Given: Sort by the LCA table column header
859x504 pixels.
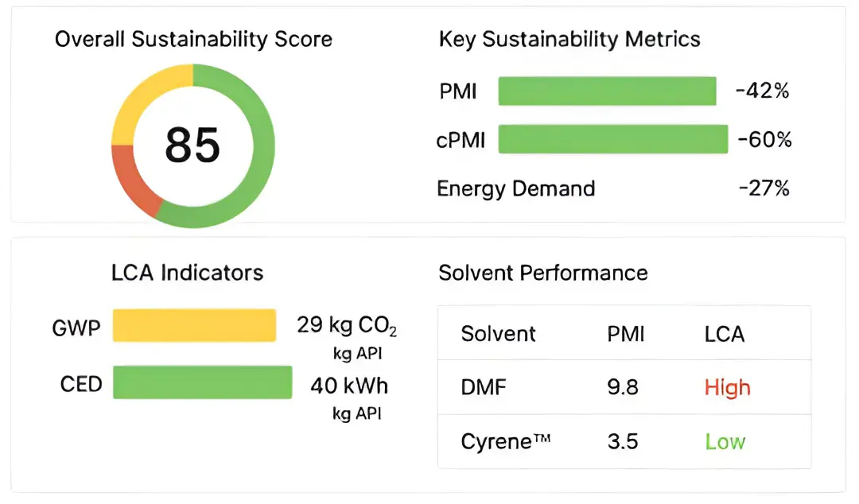Looking at the screenshot, I should (x=724, y=333).
